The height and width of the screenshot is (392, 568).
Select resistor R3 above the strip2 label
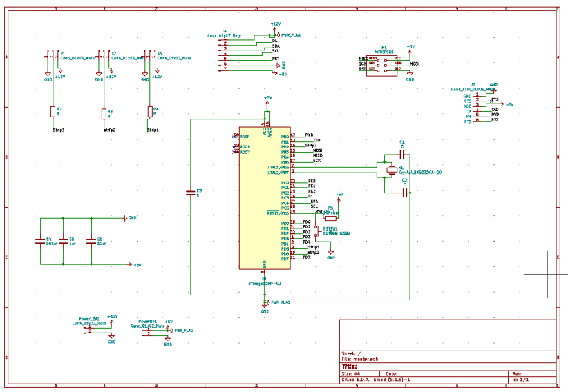104,114
